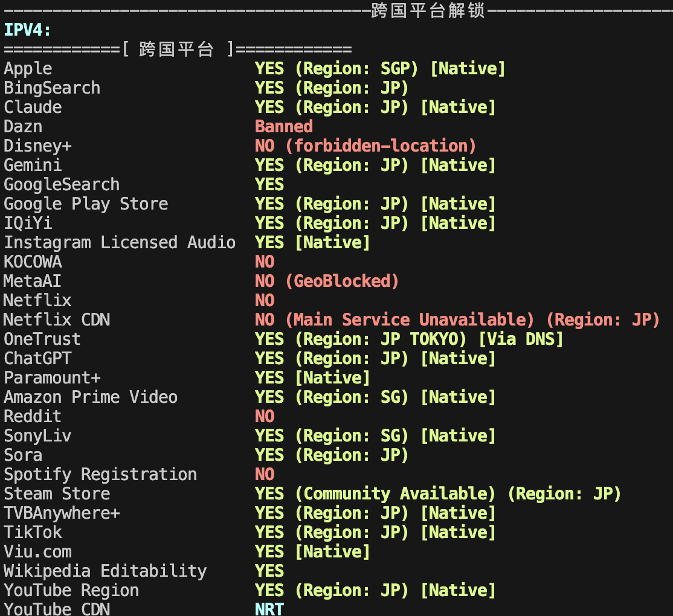673x616 pixels.
Task: Click the 'Reddit' service name
Action: click(33, 417)
